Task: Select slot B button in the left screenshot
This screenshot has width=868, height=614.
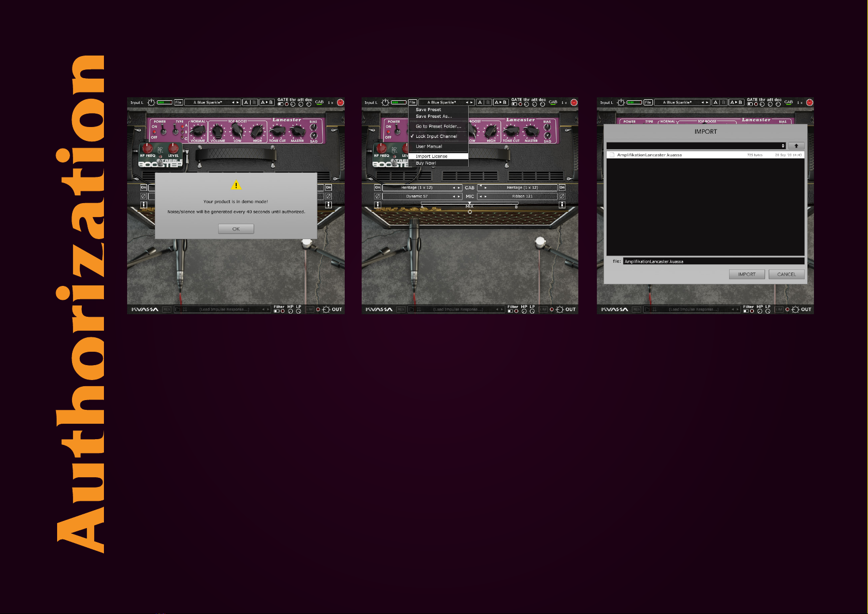Action: point(254,102)
